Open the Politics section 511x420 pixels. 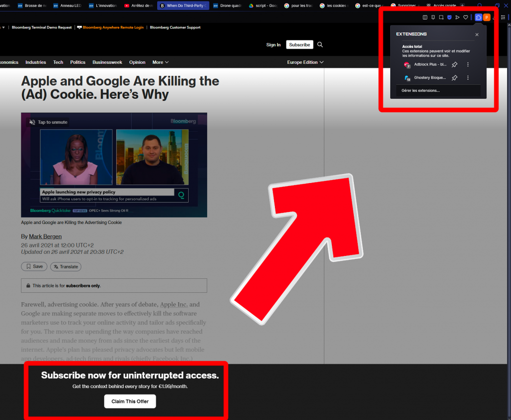coord(78,62)
